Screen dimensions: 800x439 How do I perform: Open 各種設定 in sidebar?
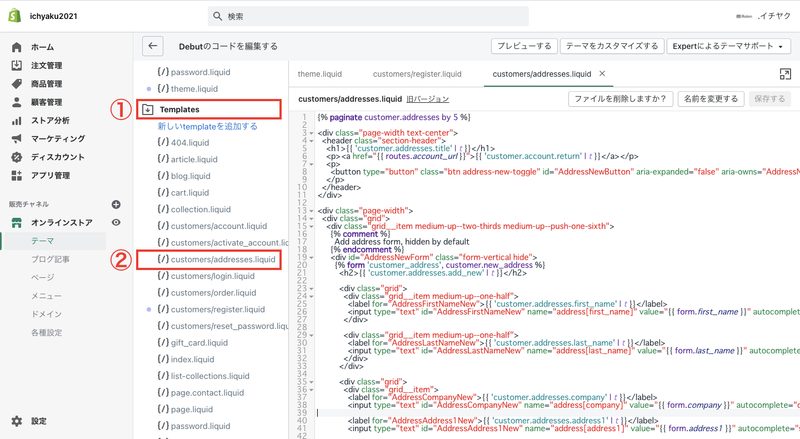click(x=46, y=332)
